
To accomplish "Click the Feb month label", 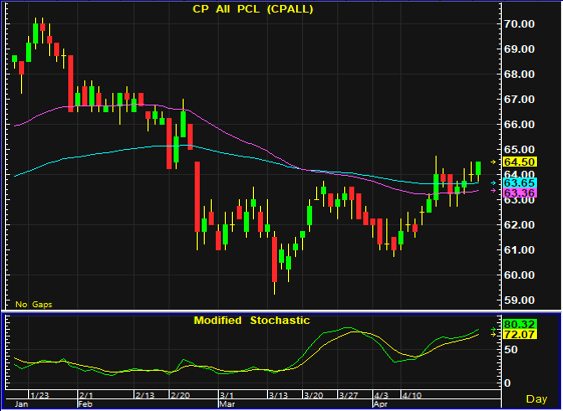I will pos(85,404).
